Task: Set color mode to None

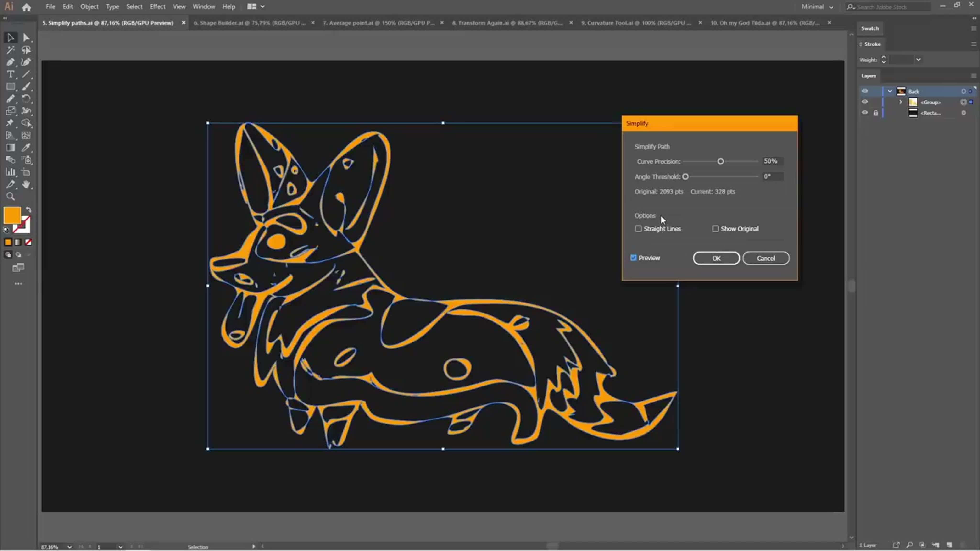Action: point(28,242)
